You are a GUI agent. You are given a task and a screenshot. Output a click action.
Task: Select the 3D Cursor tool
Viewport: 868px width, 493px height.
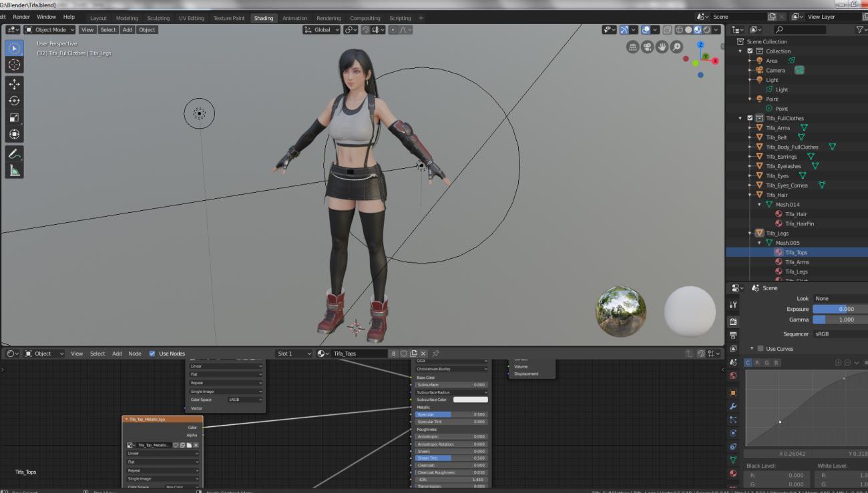click(15, 65)
